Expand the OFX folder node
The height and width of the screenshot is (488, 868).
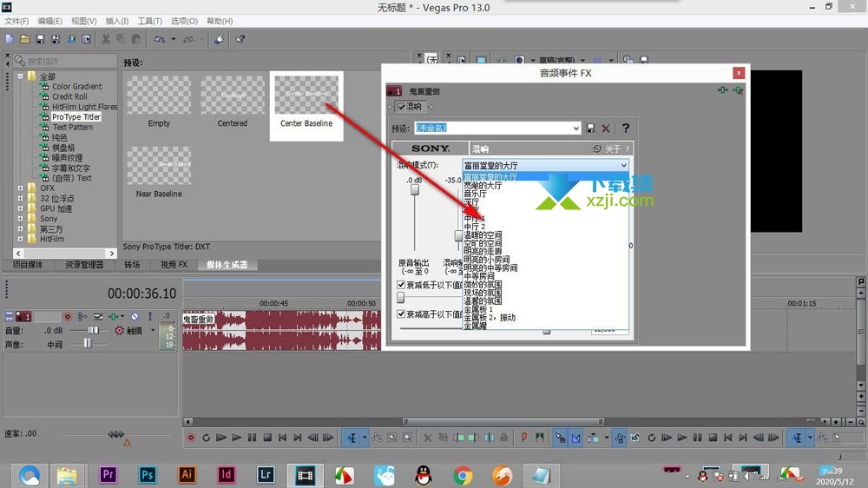click(21, 188)
